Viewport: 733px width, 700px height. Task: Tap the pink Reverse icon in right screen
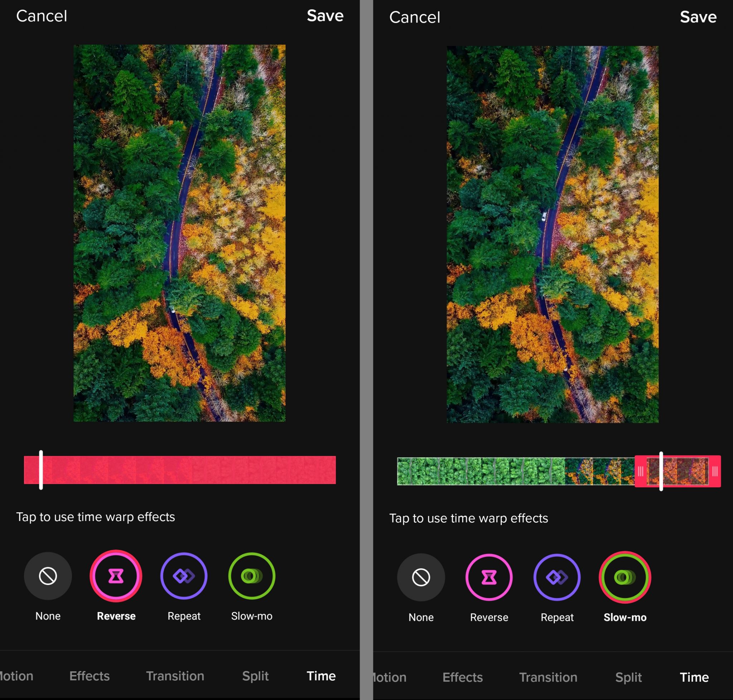489,578
